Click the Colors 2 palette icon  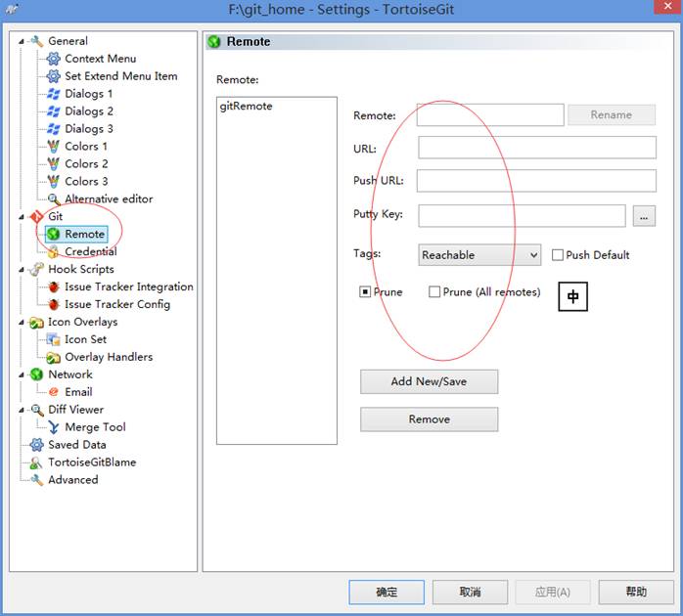[53, 163]
